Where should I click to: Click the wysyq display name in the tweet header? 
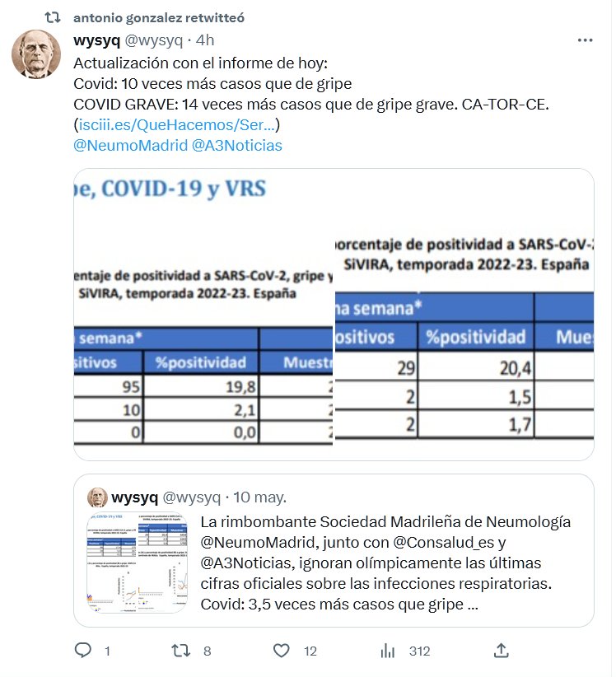(96, 40)
